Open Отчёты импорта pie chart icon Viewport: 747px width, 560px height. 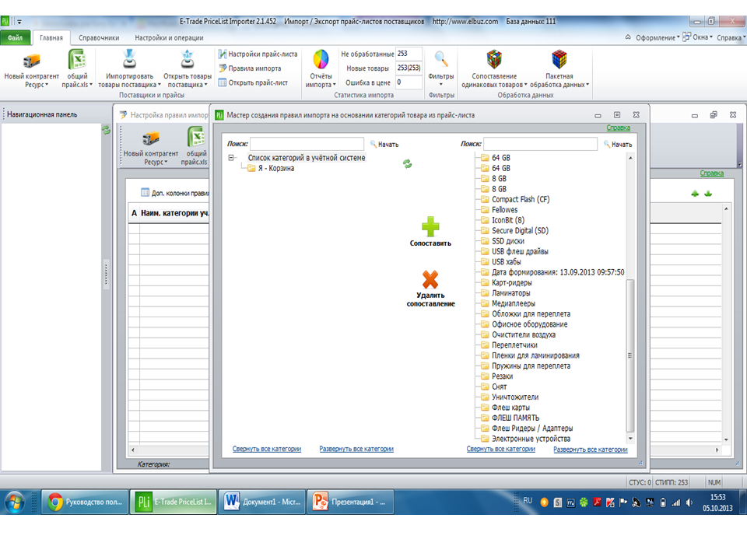tap(321, 60)
